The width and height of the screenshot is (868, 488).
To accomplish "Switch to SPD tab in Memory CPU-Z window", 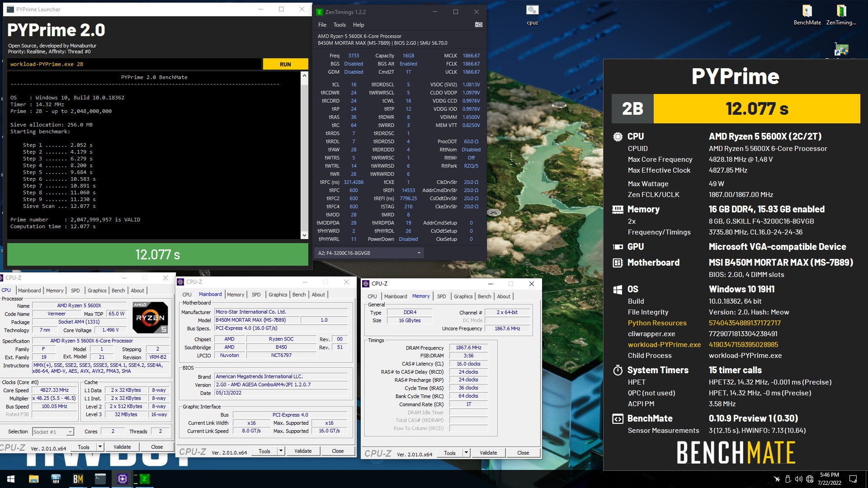I will 441,296.
